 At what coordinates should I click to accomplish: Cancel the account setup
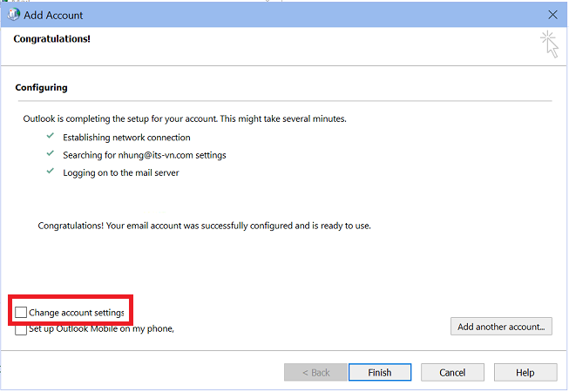pyautogui.click(x=452, y=373)
